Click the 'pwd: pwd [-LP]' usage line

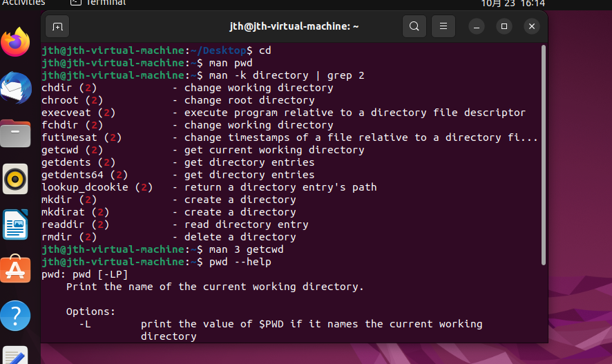click(x=85, y=275)
